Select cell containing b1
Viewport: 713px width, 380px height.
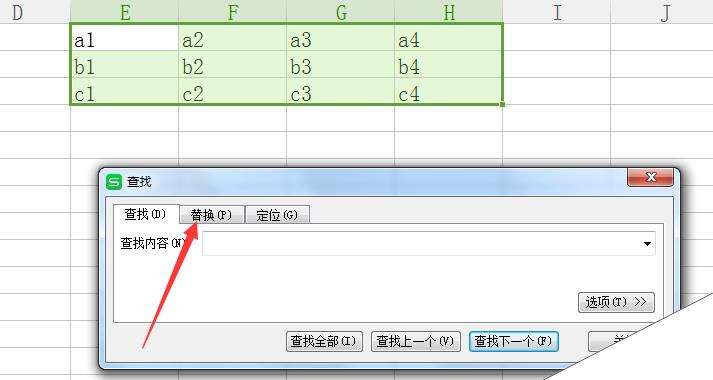click(x=125, y=64)
